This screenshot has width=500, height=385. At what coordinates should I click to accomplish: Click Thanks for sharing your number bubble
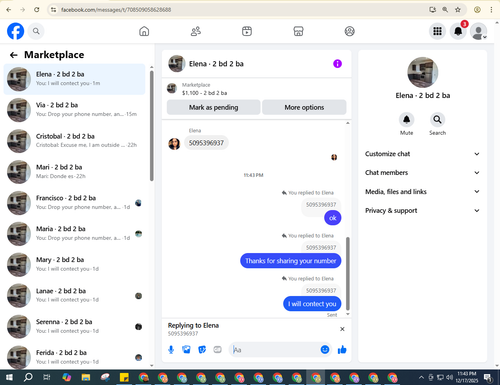pos(291,261)
